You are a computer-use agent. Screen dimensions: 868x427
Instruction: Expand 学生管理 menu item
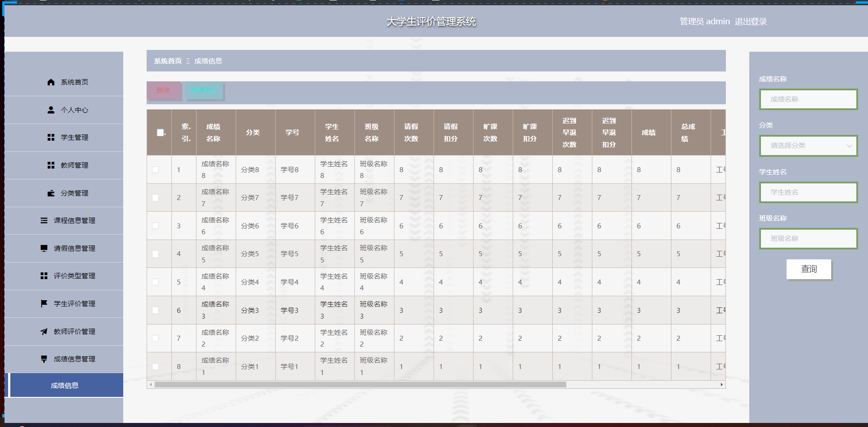point(64,138)
